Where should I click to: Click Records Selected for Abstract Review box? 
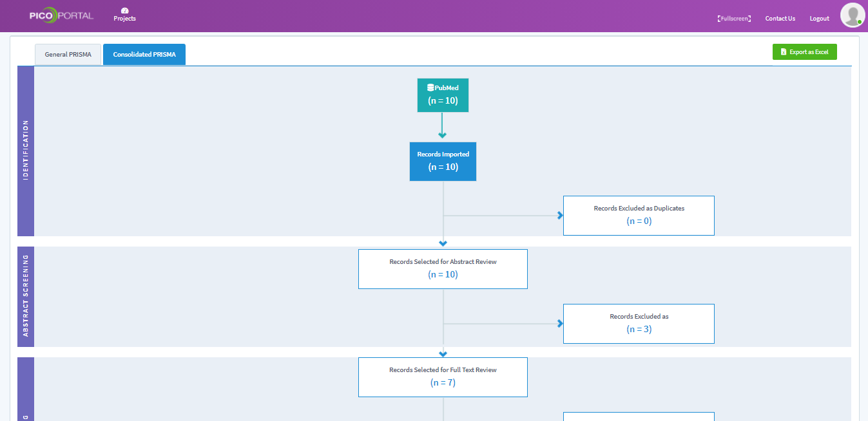coord(443,269)
